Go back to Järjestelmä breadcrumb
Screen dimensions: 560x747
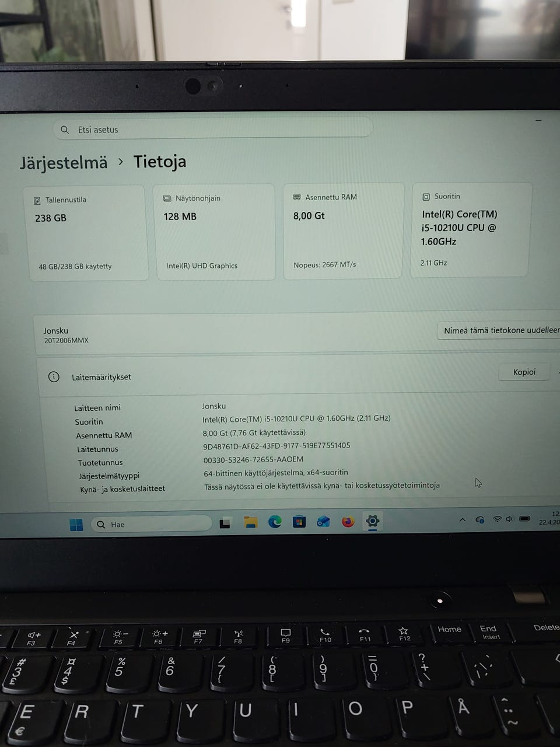[x=64, y=163]
